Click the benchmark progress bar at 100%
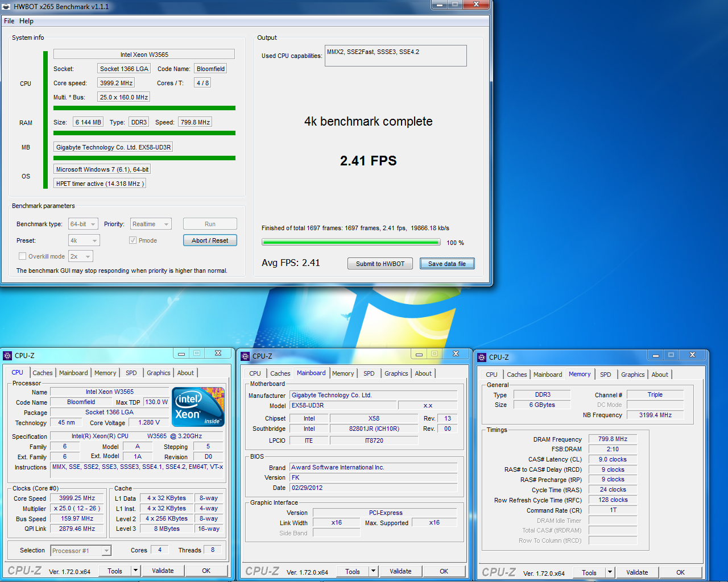 351,242
